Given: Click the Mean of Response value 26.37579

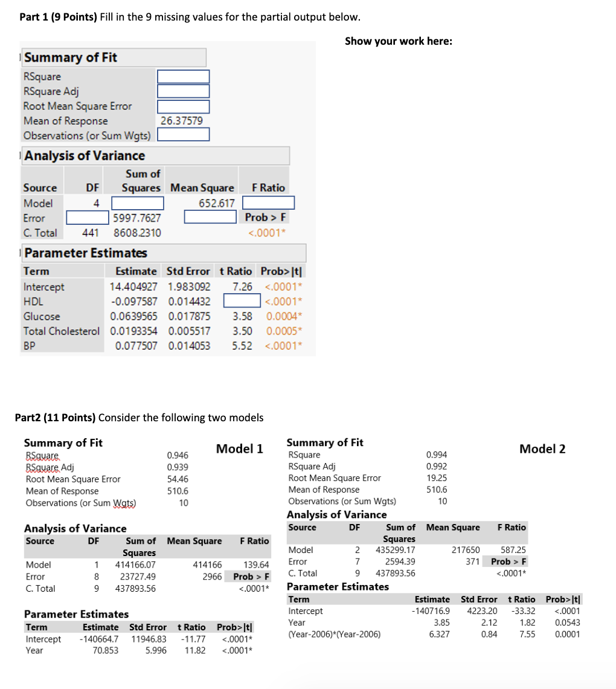Looking at the screenshot, I should click(182, 121).
